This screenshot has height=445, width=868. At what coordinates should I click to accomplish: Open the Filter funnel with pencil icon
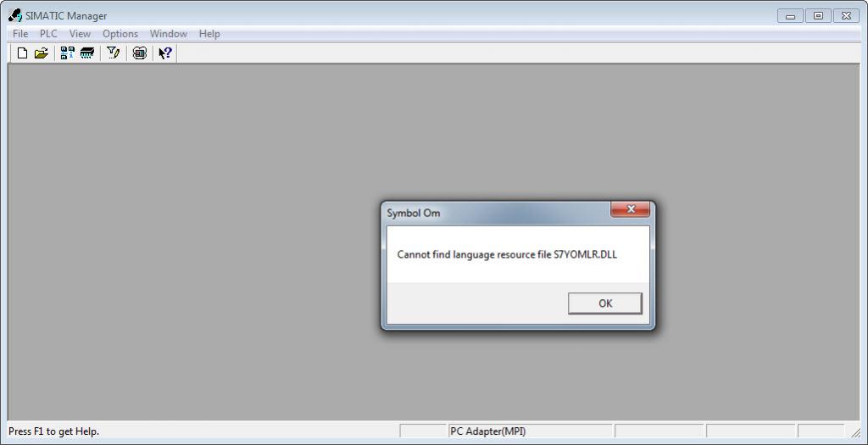114,53
